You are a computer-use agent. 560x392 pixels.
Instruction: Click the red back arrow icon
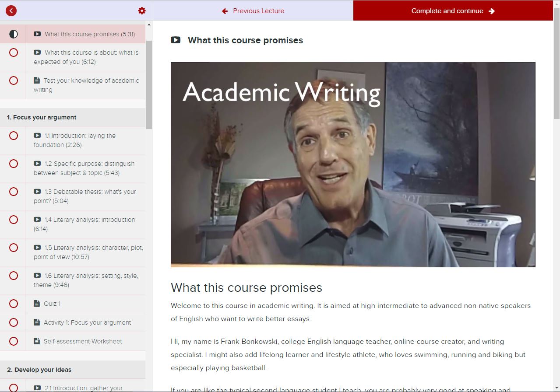tap(11, 11)
